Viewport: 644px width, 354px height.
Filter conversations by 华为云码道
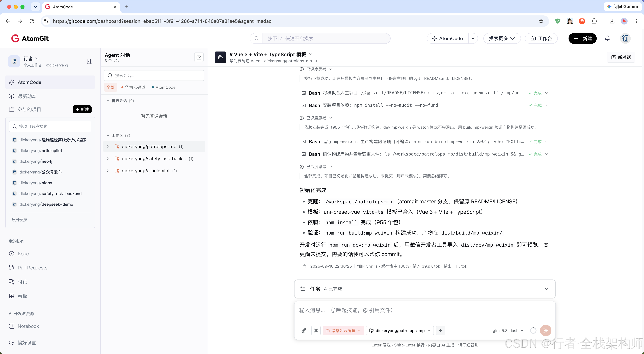(133, 87)
